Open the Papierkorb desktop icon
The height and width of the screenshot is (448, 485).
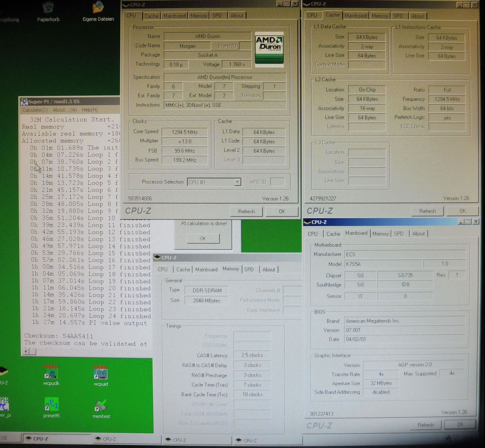point(48,11)
